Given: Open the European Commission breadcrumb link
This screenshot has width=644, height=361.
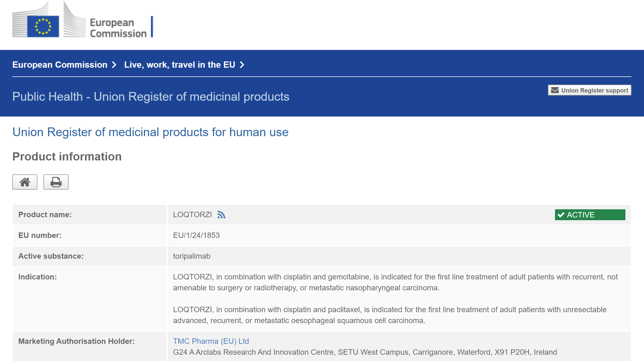Looking at the screenshot, I should point(60,65).
